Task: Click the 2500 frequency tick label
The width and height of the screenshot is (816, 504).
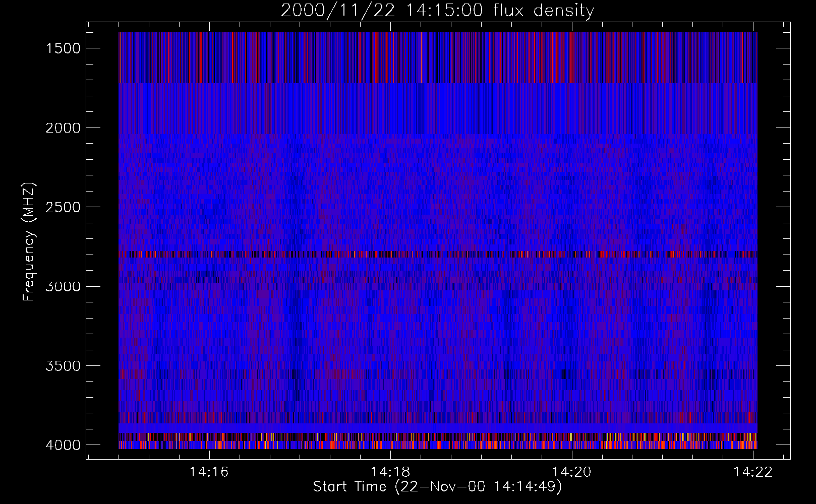Action: coord(63,207)
